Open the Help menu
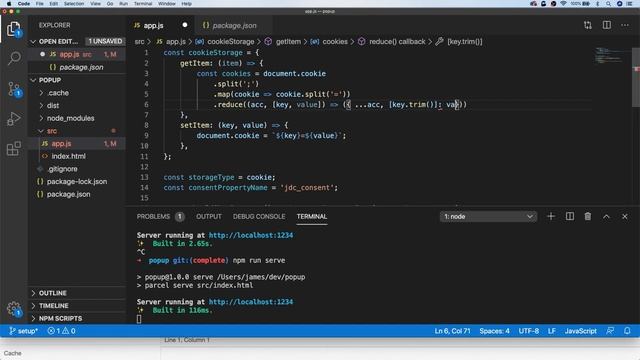 [x=187, y=4]
